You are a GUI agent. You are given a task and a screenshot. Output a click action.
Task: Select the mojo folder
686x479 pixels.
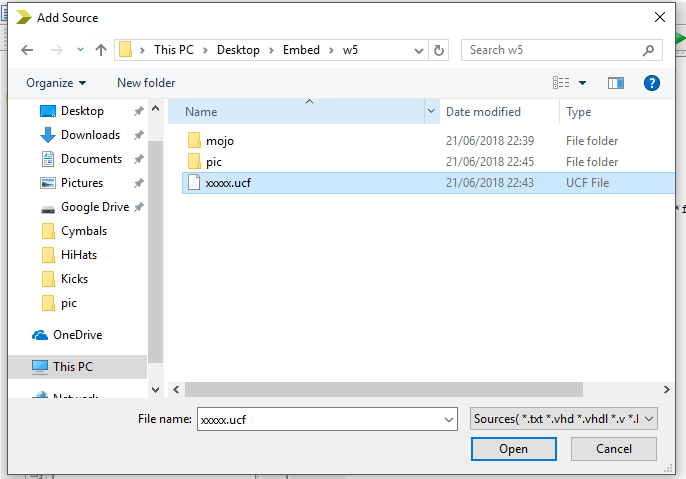(x=220, y=141)
